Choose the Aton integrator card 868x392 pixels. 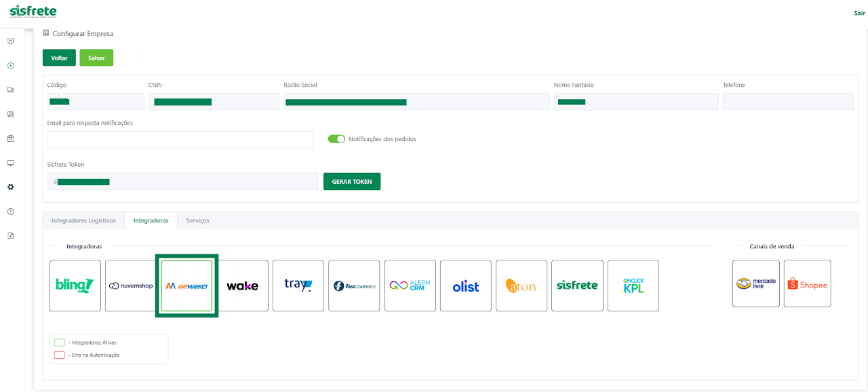[x=521, y=286]
